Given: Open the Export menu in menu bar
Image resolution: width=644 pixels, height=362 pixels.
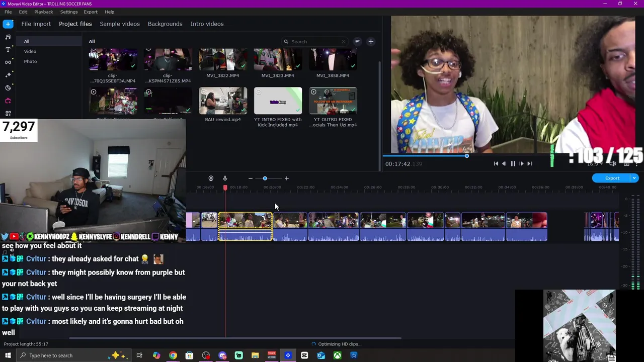Looking at the screenshot, I should [91, 12].
